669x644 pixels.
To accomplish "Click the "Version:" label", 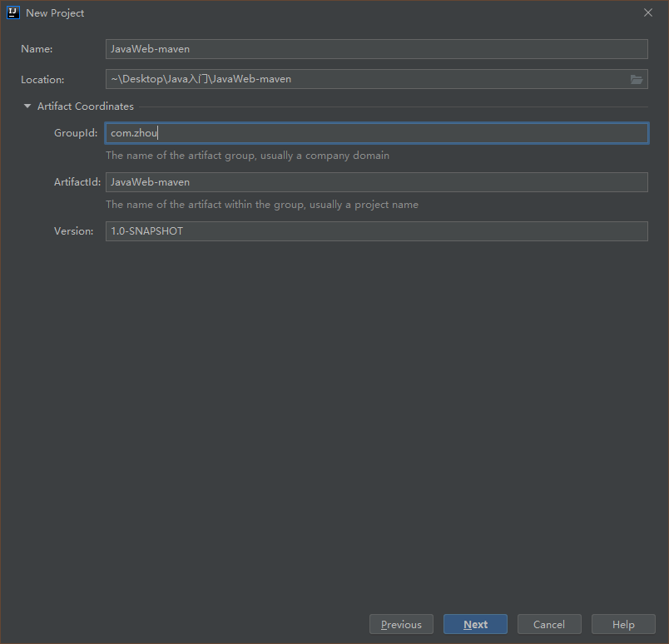I will click(74, 231).
